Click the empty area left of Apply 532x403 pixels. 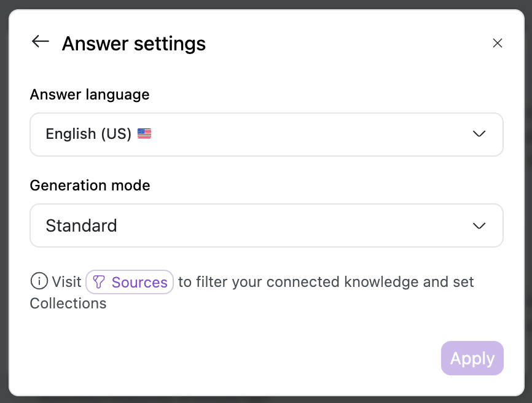[246, 358]
